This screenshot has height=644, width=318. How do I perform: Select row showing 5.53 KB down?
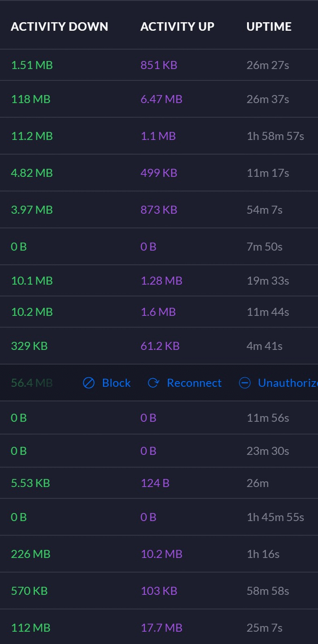(159, 483)
